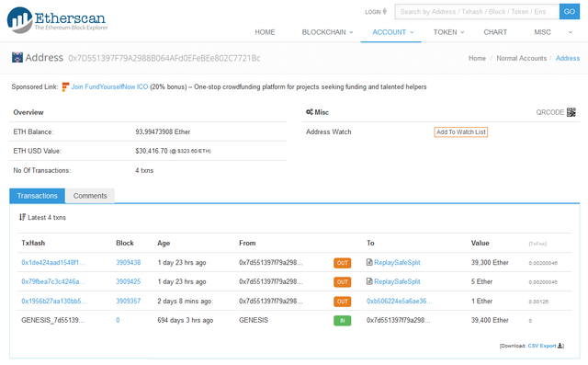Click Add To Watch List button

(461, 132)
